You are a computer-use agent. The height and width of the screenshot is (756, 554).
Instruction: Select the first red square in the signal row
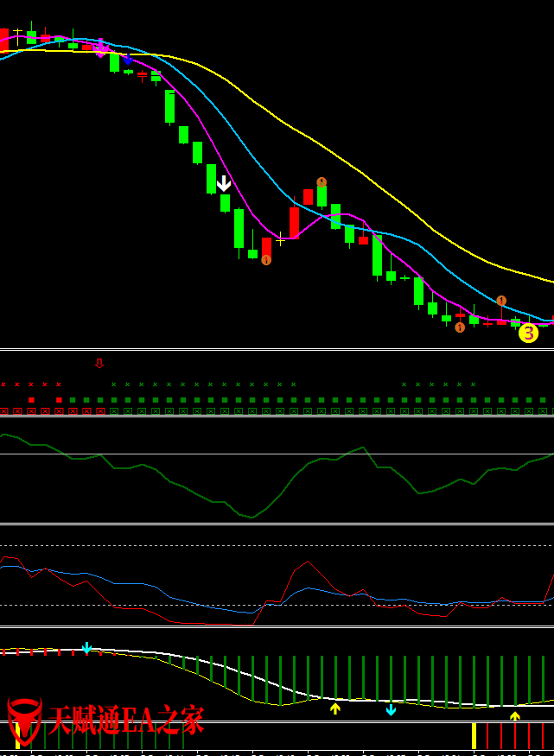tap(31, 400)
